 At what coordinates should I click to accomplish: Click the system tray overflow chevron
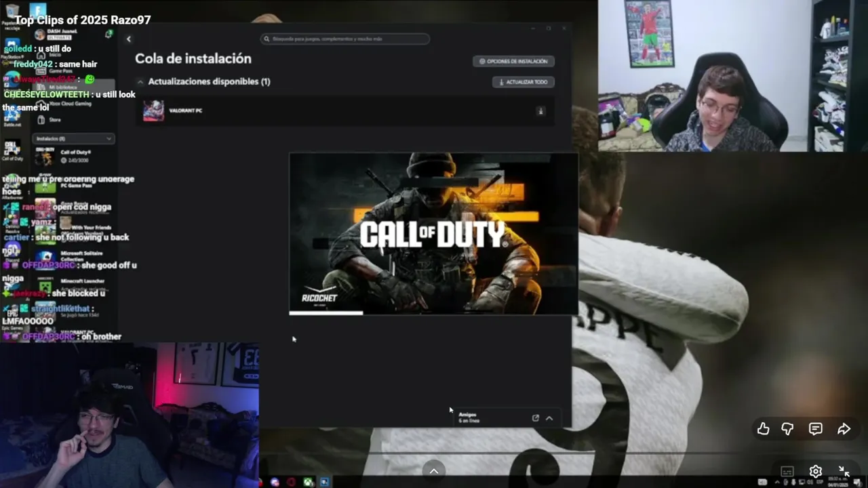[776, 482]
